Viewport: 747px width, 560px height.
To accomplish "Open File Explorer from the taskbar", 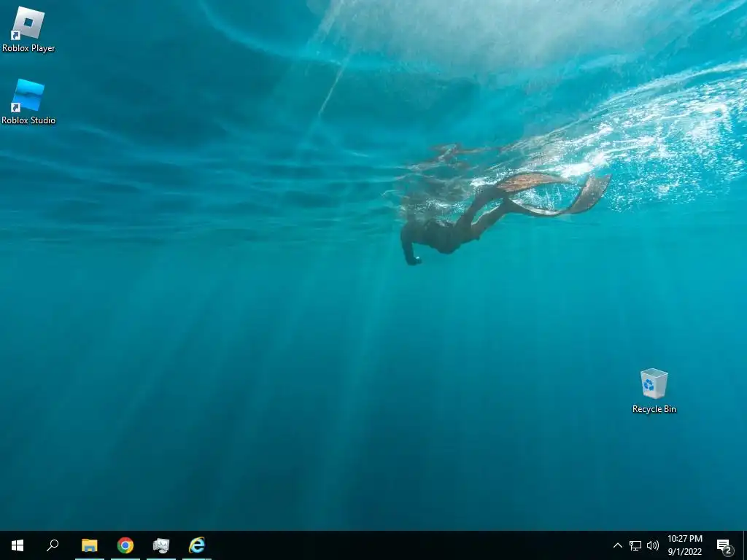I will coord(90,545).
